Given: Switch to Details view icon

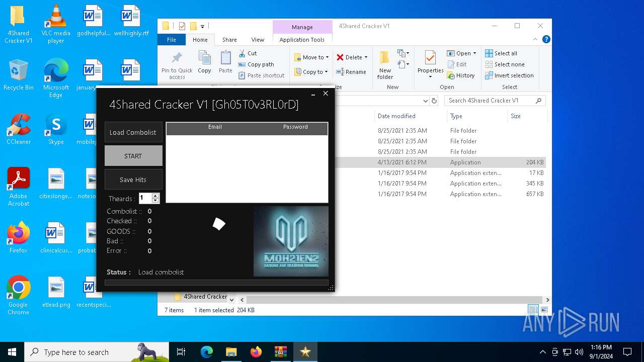Looking at the screenshot, I should click(x=533, y=310).
